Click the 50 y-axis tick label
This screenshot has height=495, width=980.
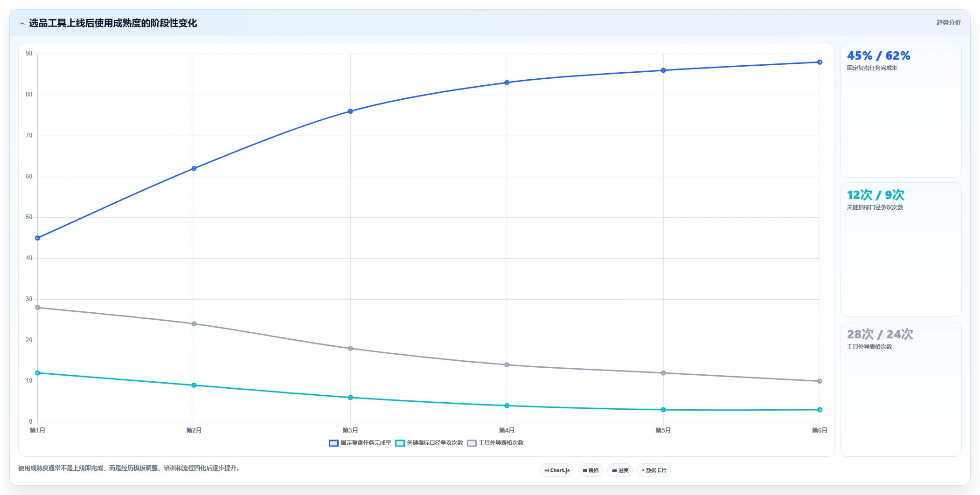coord(29,217)
